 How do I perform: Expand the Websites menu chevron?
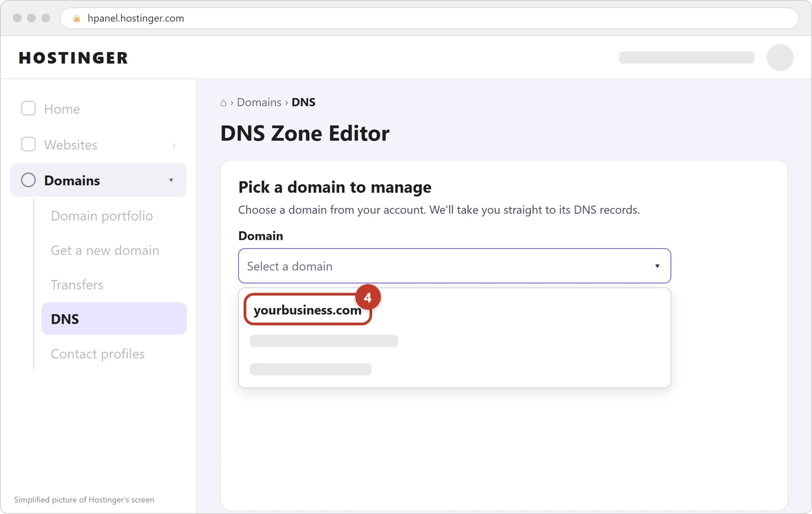click(x=174, y=145)
